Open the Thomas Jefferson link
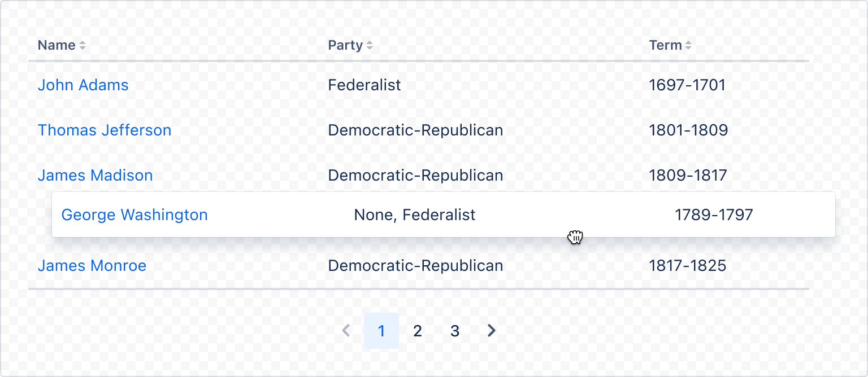 pos(105,130)
